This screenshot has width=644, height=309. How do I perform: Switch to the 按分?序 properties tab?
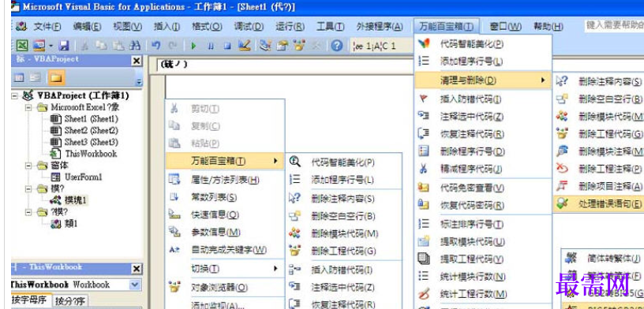pyautogui.click(x=69, y=301)
